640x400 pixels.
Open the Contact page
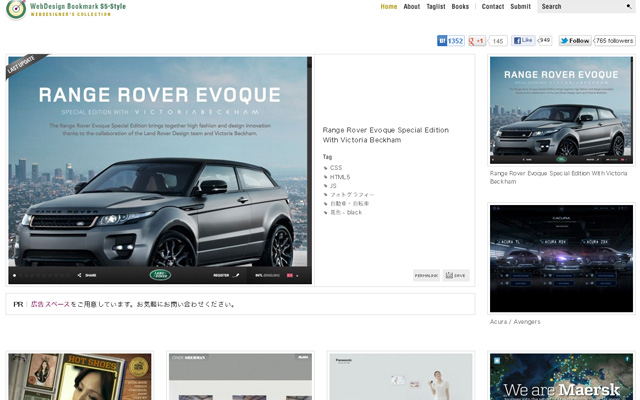493,7
